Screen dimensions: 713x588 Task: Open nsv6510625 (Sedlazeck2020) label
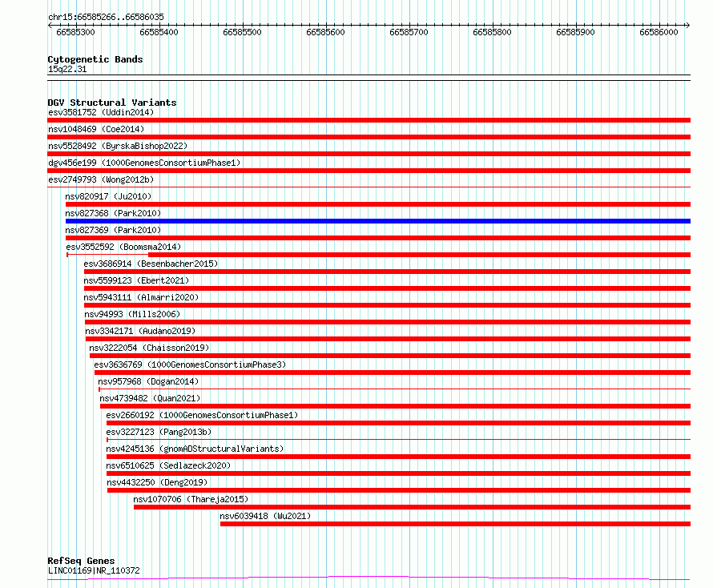(x=168, y=465)
